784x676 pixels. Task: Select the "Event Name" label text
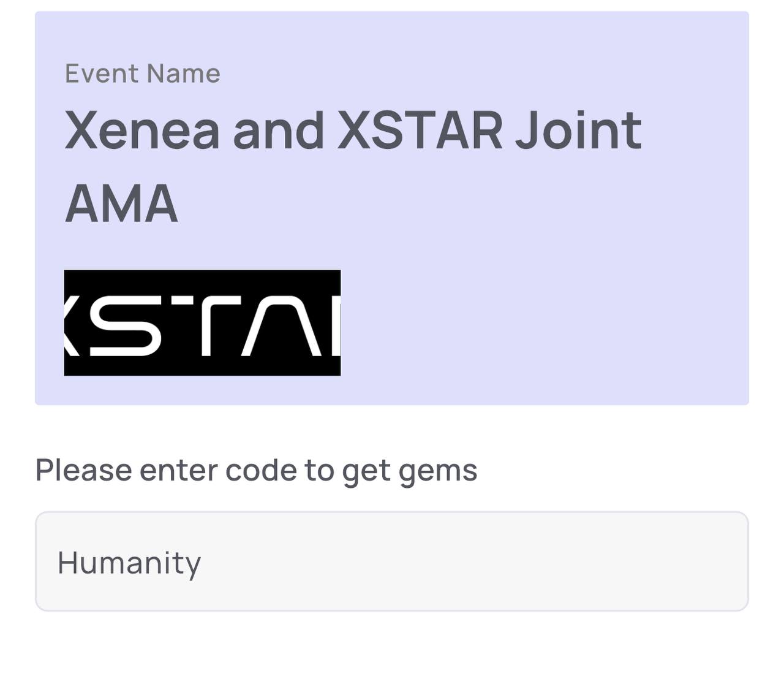[x=143, y=74]
